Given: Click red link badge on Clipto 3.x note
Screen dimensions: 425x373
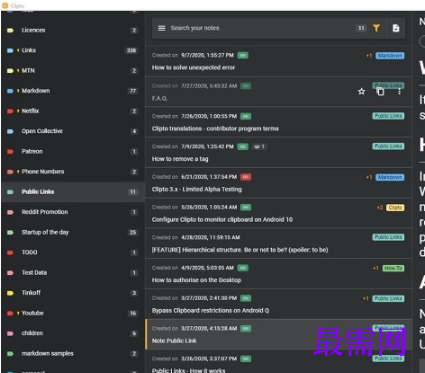Looking at the screenshot, I should click(246, 177).
